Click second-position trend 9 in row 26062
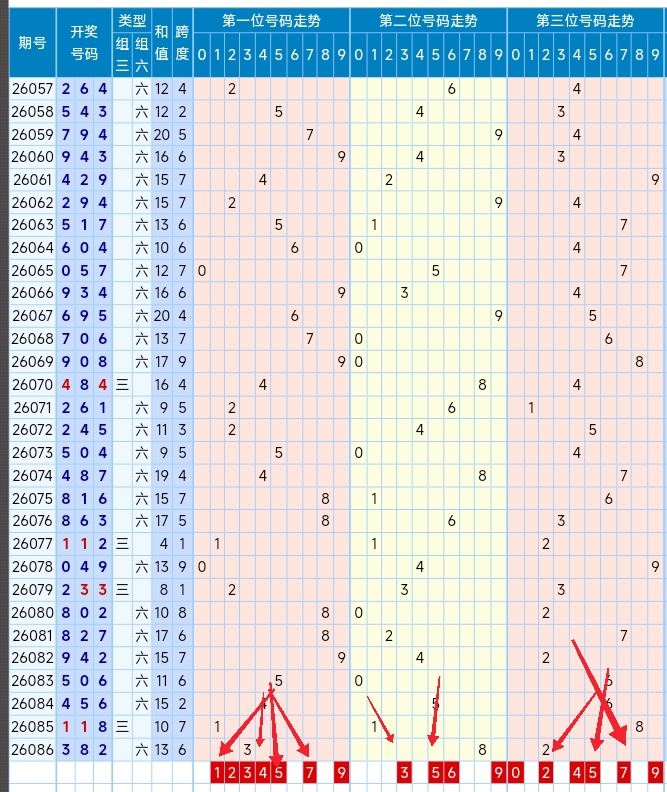The image size is (667, 792). point(498,203)
